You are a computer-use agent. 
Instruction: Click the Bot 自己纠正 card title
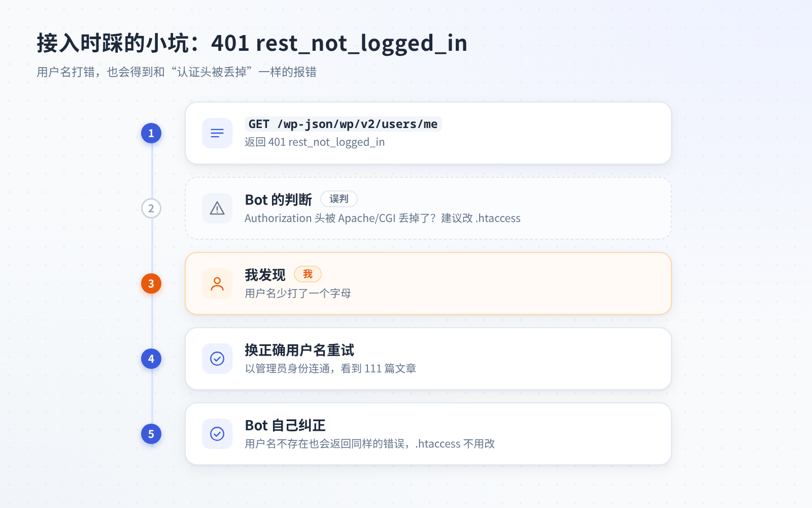[x=285, y=425]
